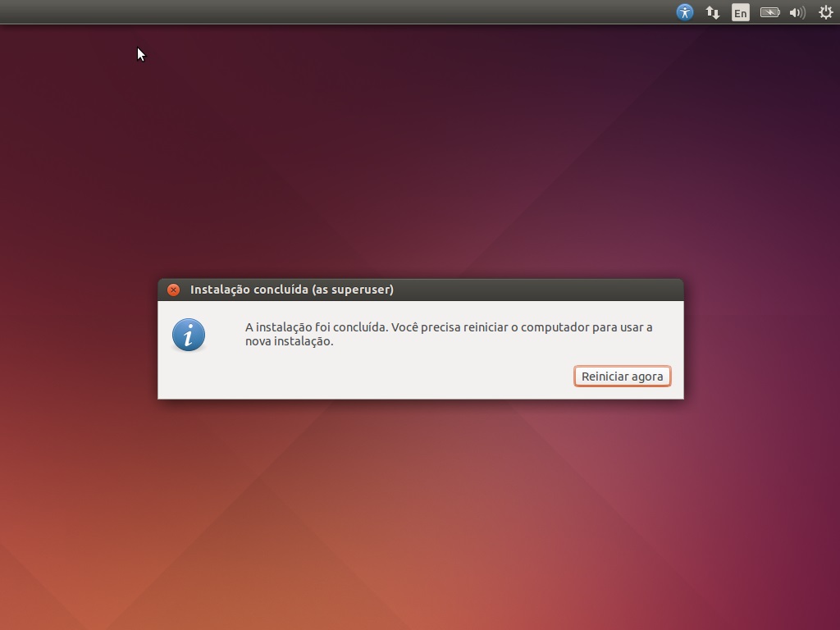Click the battery status indicator
The width and height of the screenshot is (840, 630).
769,12
